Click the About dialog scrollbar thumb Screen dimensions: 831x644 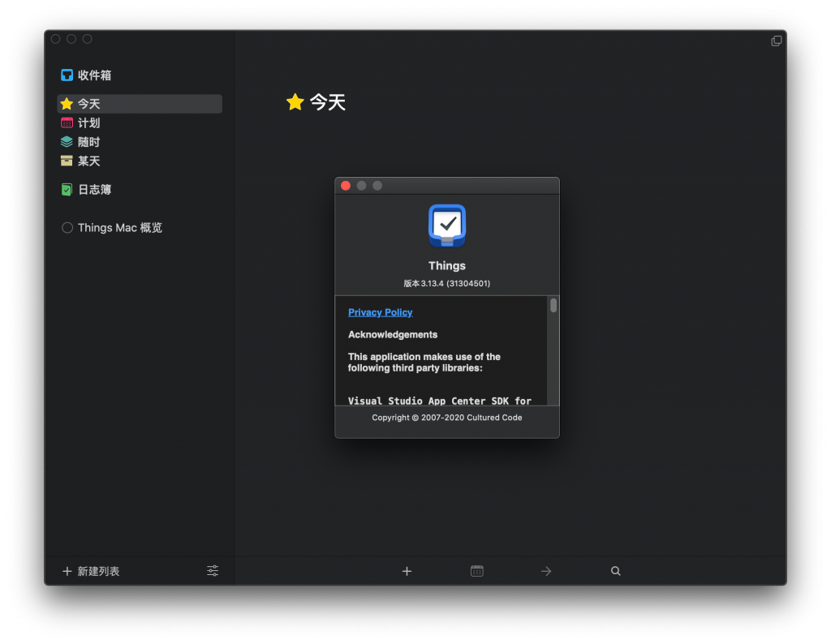point(553,306)
